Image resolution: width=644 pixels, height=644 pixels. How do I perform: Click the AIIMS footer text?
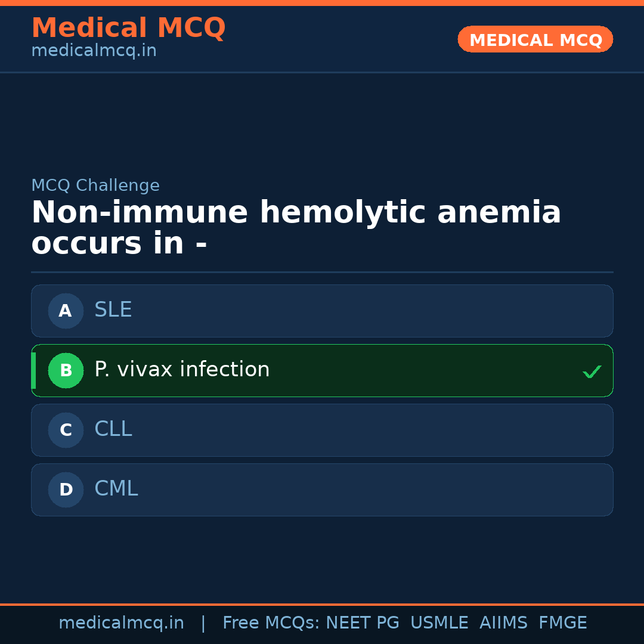(x=503, y=623)
